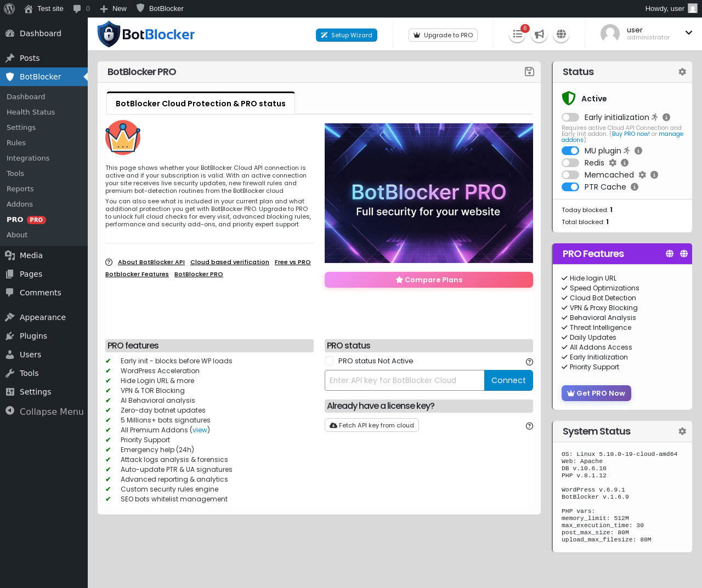Click the help icon beside Fetch API key

pyautogui.click(x=529, y=426)
